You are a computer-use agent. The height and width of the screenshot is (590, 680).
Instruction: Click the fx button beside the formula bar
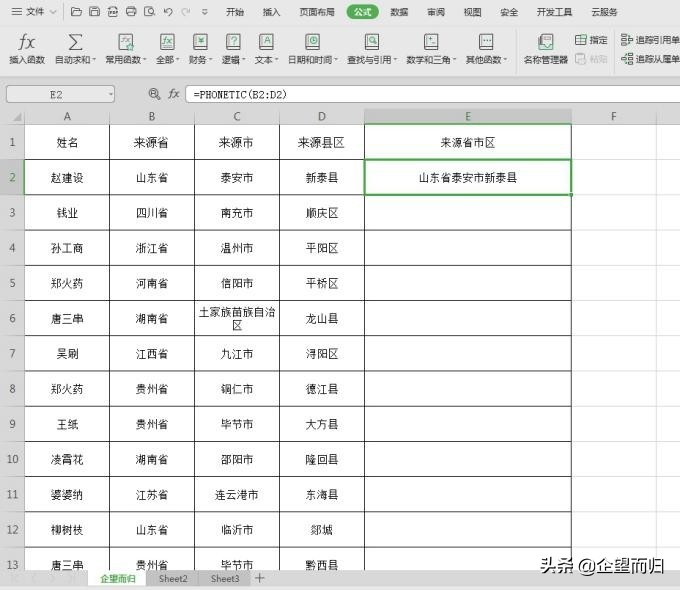pyautogui.click(x=174, y=94)
